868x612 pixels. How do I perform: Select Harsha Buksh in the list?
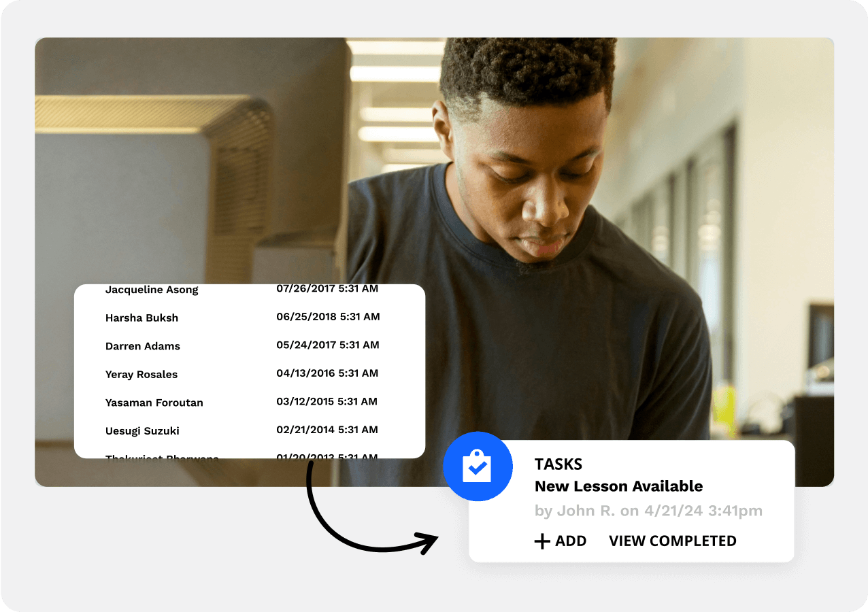[141, 318]
